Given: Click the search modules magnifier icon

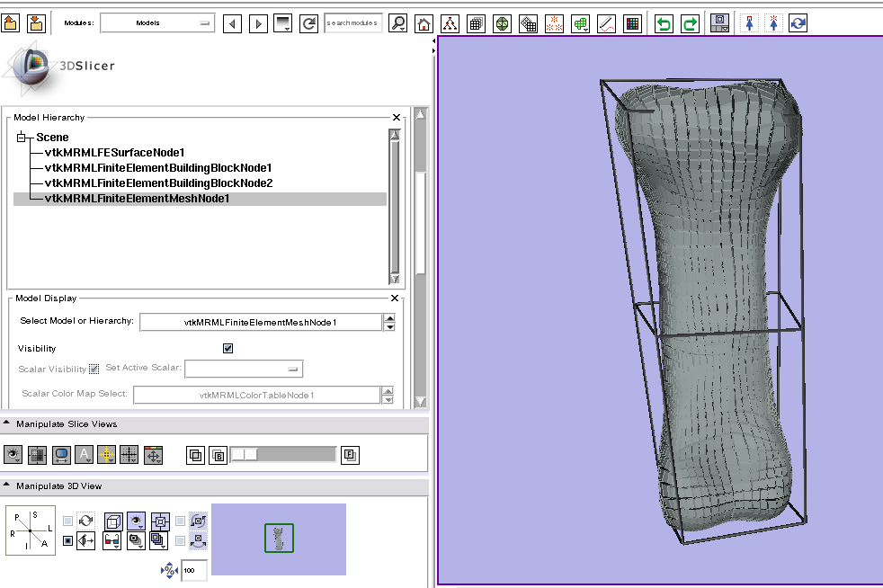Looking at the screenshot, I should point(397,23).
